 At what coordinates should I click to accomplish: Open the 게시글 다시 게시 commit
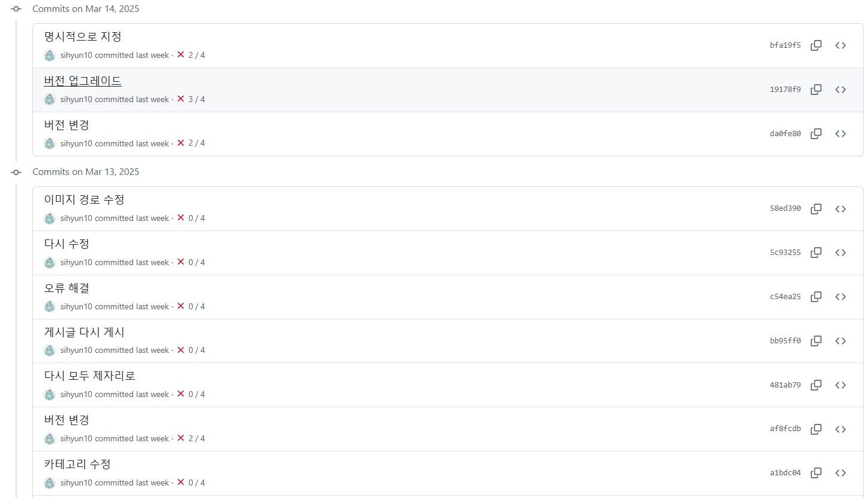pos(84,332)
